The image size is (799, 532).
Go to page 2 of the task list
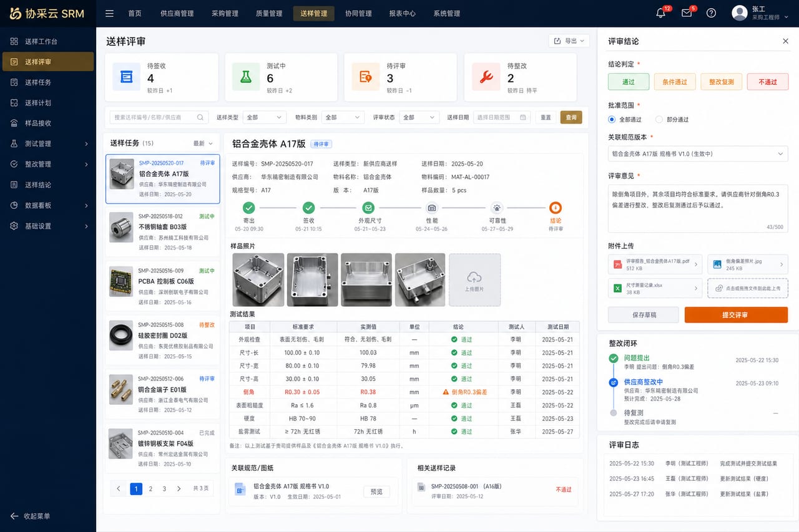click(x=150, y=489)
